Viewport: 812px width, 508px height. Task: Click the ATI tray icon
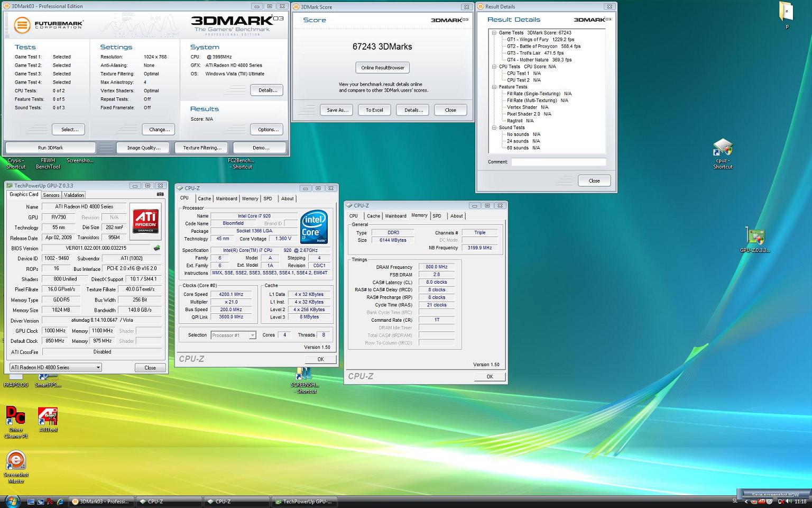coord(761,501)
